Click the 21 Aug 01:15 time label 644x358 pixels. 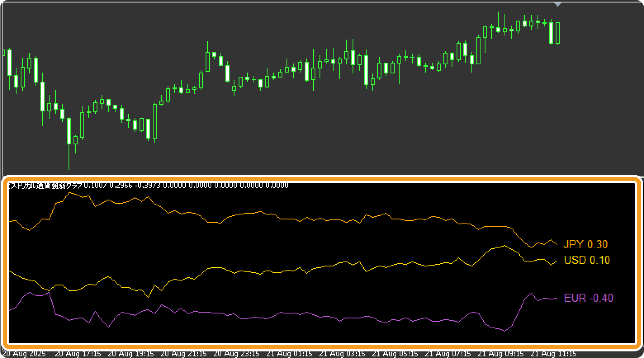pyautogui.click(x=289, y=354)
